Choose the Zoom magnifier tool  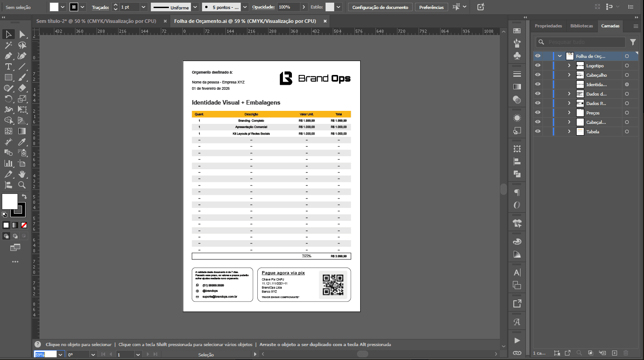click(22, 185)
